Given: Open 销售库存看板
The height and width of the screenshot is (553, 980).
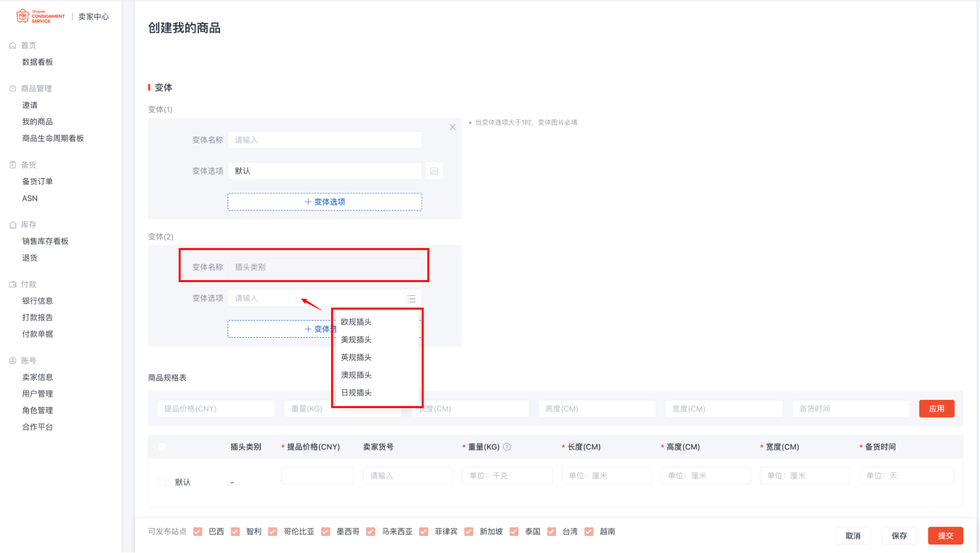Looking at the screenshot, I should [x=45, y=241].
